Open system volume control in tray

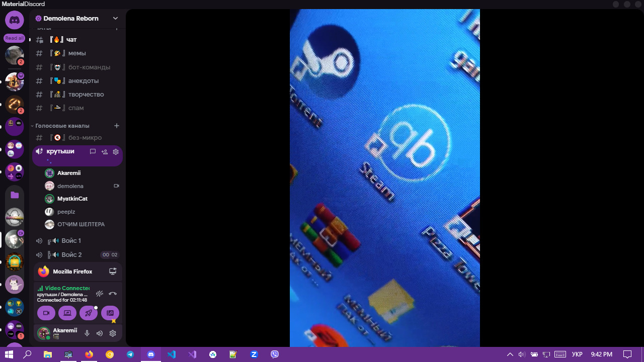click(522, 354)
